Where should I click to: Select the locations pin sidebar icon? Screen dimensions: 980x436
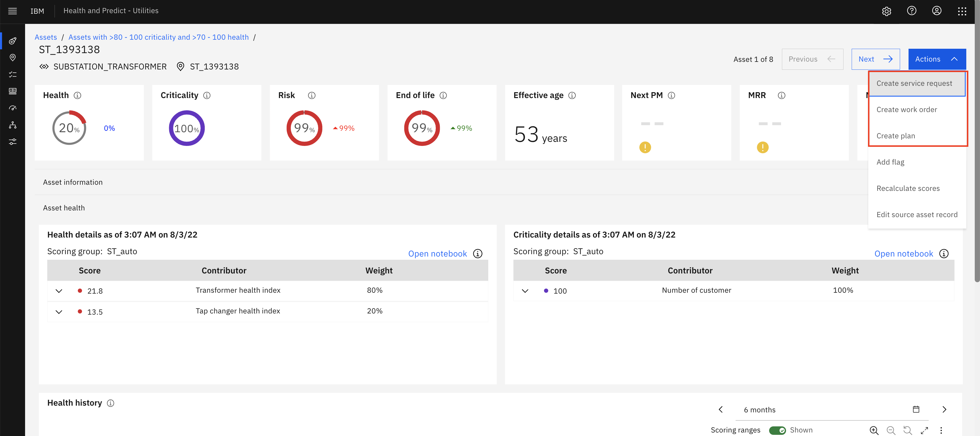tap(13, 57)
